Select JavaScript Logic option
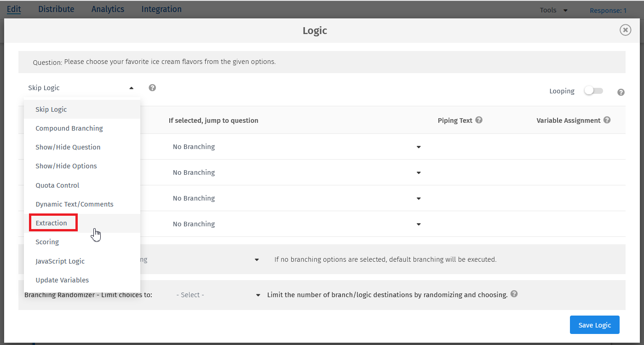 (60, 261)
